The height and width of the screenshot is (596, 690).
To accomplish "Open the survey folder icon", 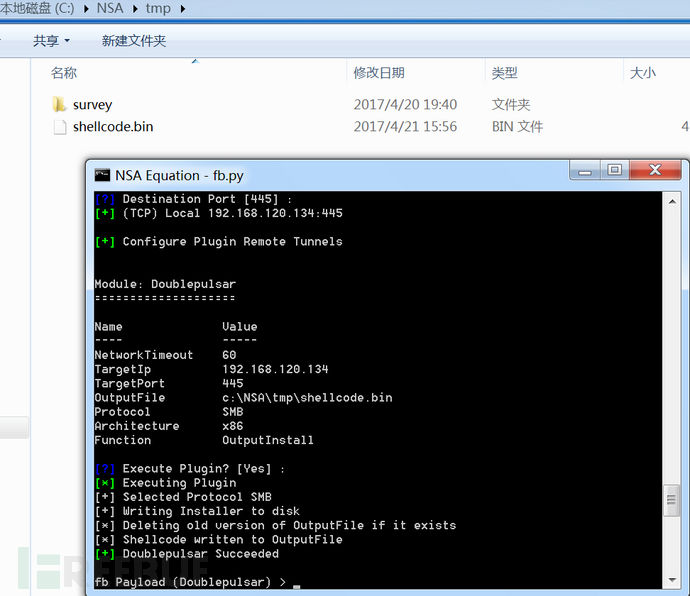I will 59,104.
